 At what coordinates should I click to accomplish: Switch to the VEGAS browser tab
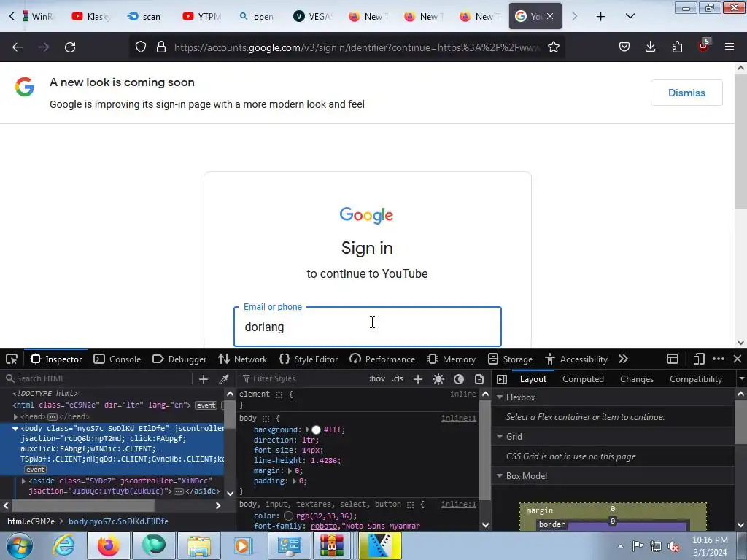313,17
